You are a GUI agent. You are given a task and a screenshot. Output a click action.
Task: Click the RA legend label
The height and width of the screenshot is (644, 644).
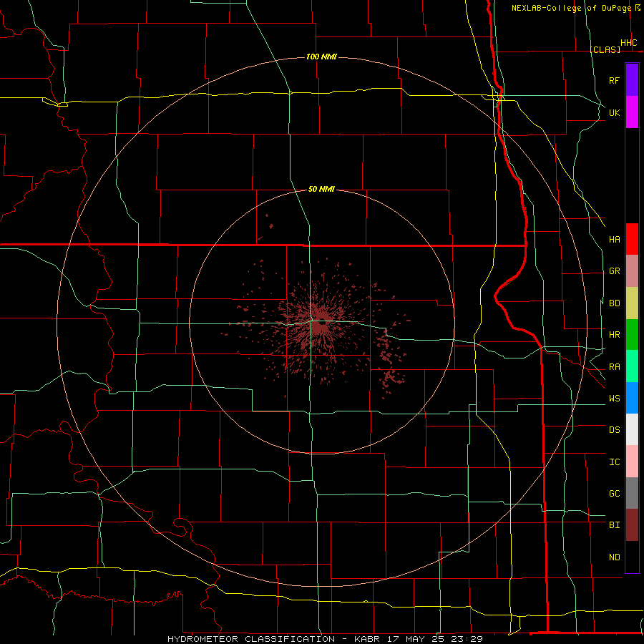coord(614,367)
